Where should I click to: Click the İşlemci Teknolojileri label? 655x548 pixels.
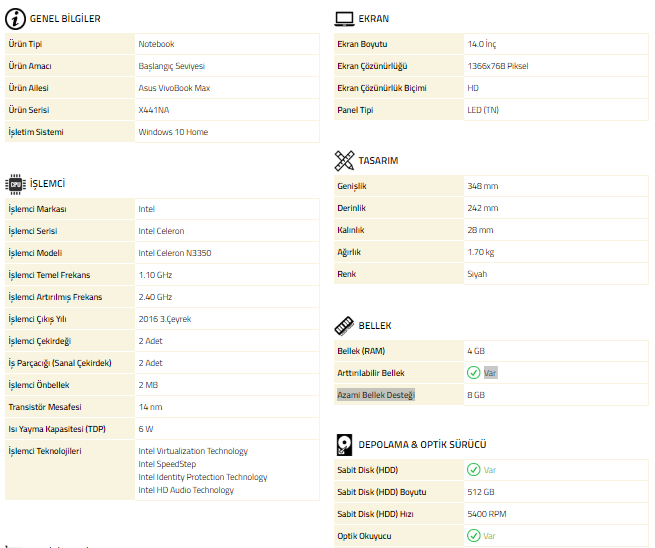coord(45,451)
